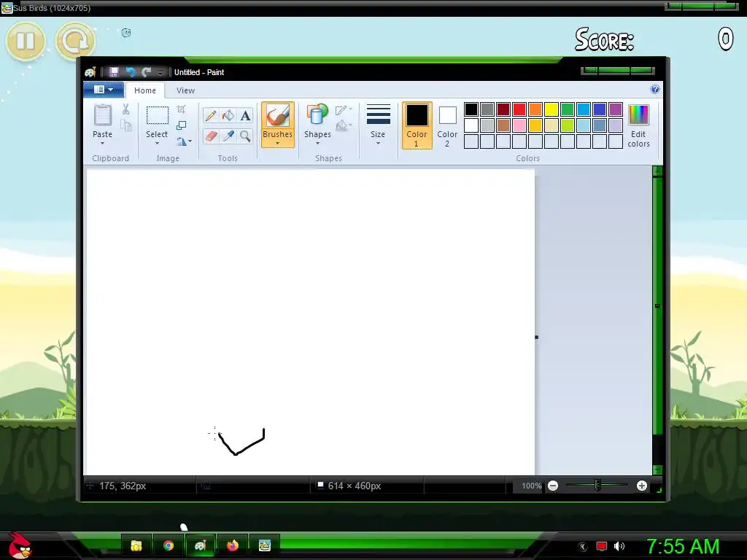The height and width of the screenshot is (560, 747).
Task: Click the Brushes tool icon
Action: [x=278, y=116]
